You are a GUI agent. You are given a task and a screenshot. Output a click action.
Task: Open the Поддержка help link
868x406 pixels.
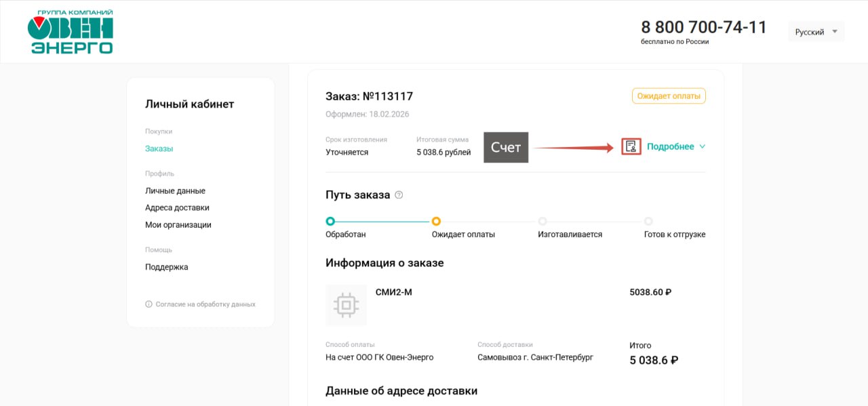tap(166, 267)
